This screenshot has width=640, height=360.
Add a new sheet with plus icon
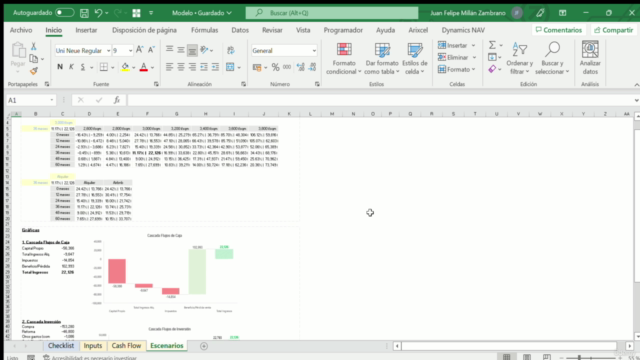click(x=204, y=346)
